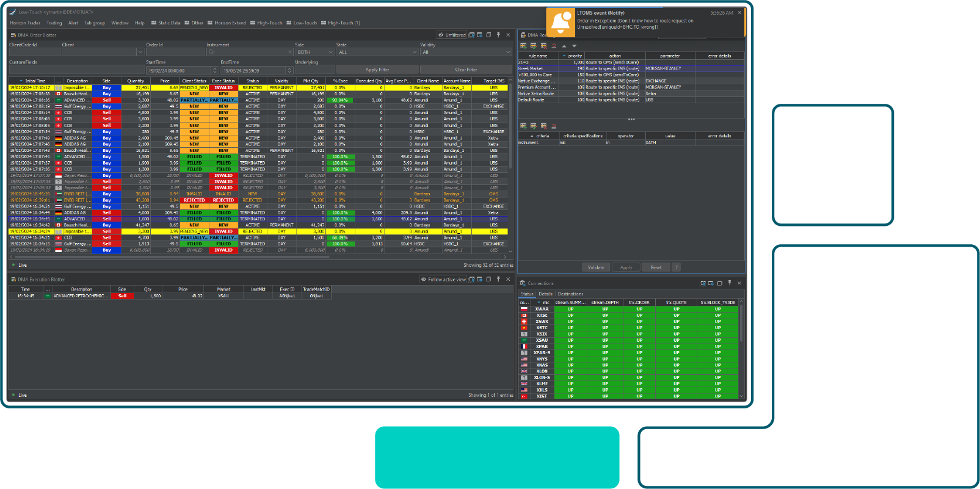Click the first view icon after Unfiltered
Image resolution: width=980 pixels, height=489 pixels.
pyautogui.click(x=471, y=35)
